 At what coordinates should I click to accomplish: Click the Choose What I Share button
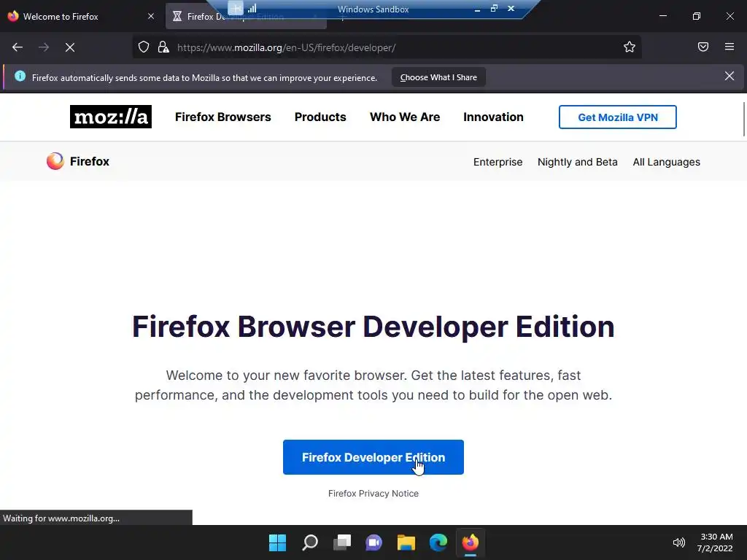coord(438,77)
